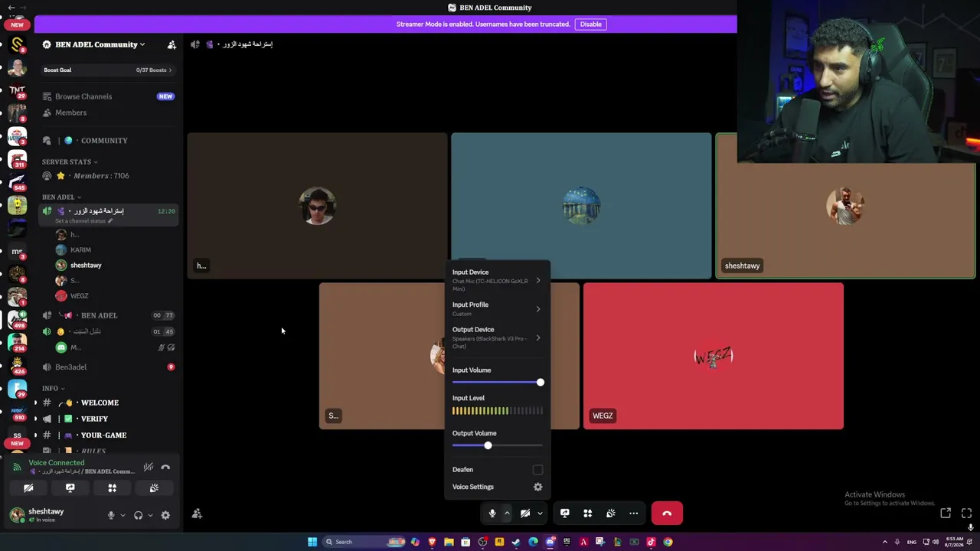
Task: Select the WEGZ participant tile
Action: 713,356
